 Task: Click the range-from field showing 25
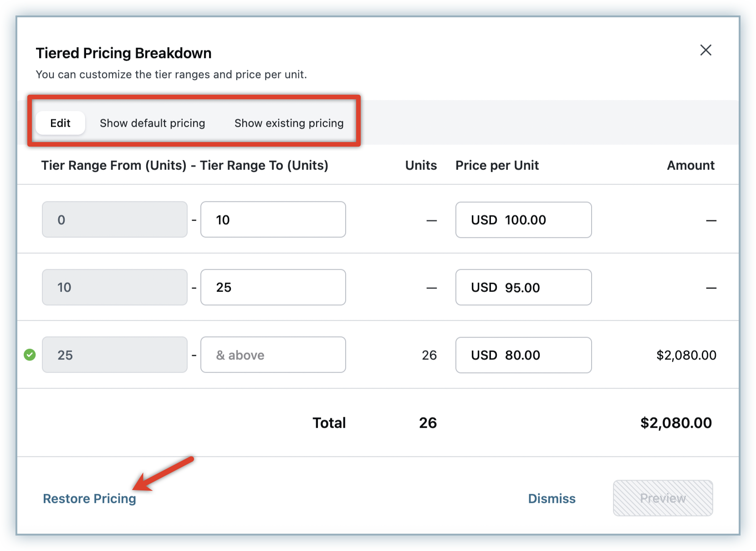coord(114,355)
